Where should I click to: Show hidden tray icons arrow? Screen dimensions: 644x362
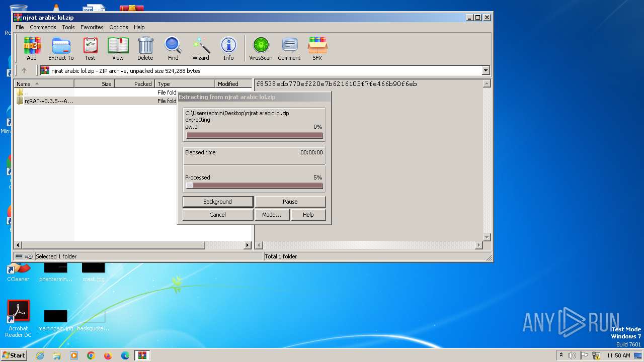(561, 355)
